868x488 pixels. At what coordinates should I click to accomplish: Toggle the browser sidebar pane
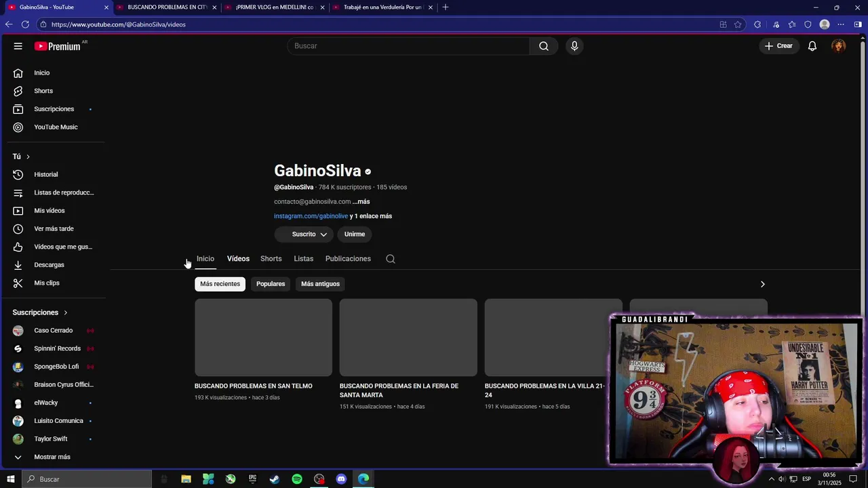pyautogui.click(x=858, y=24)
